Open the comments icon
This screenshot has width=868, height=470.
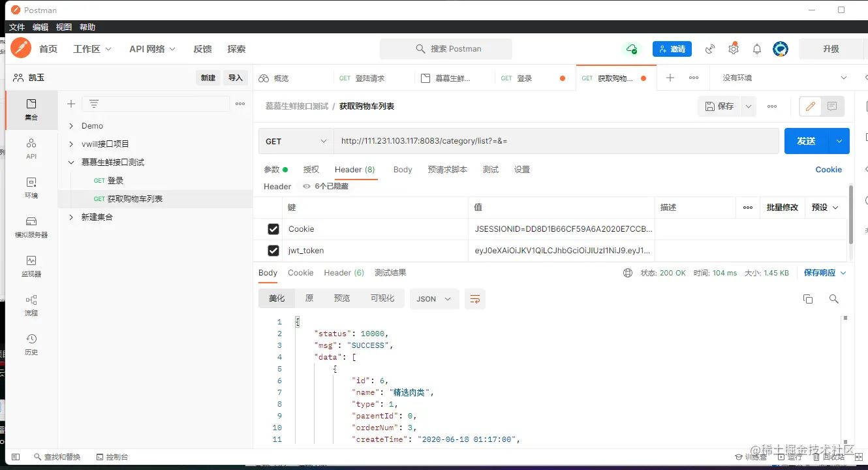pos(832,106)
